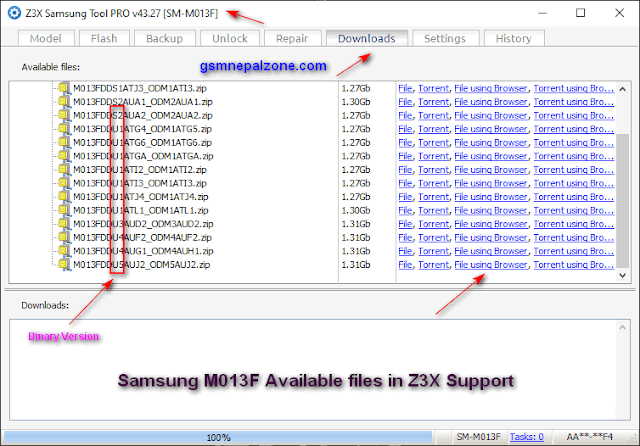Click Torrent link for M013FDDU1ATGA firmware
This screenshot has height=446, width=640.
point(433,156)
